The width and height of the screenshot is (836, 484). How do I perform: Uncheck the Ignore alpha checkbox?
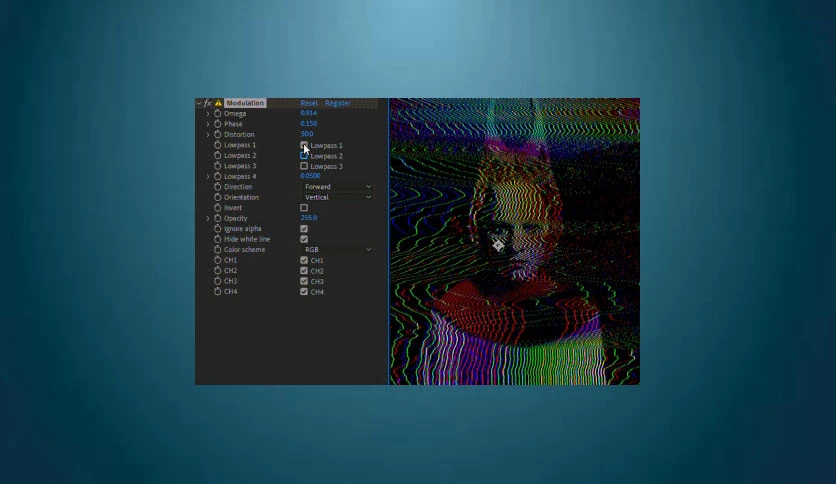[x=304, y=229]
